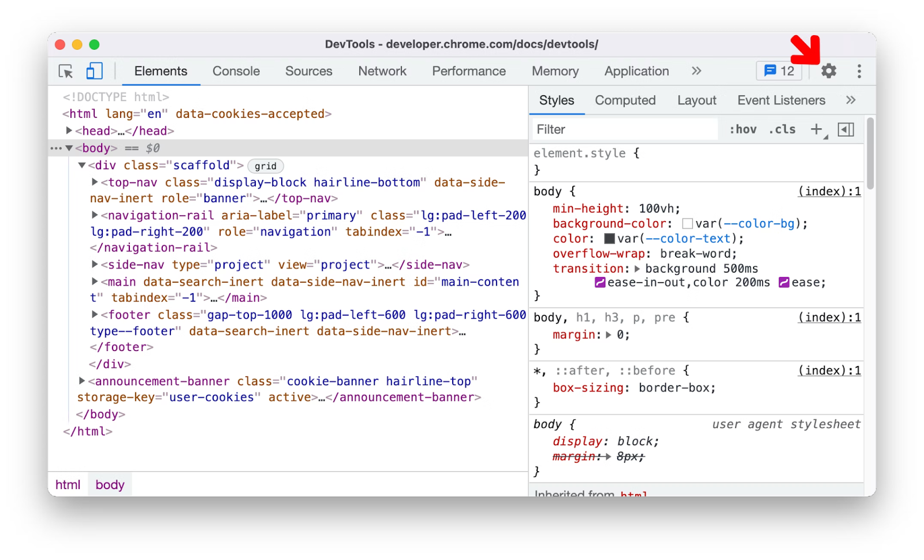This screenshot has width=924, height=560.
Task: Expand the head element node
Action: (x=69, y=131)
